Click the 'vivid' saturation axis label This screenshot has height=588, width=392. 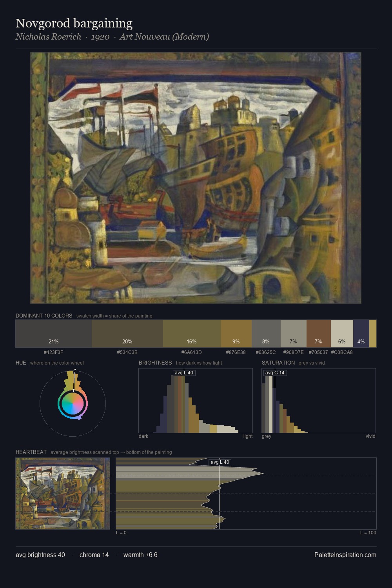[370, 436]
